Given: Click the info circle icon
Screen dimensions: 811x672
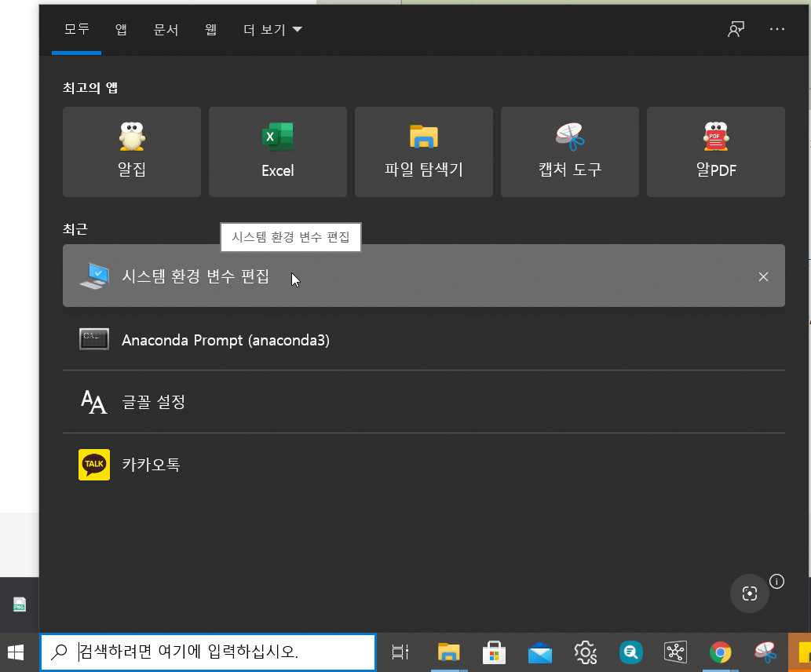Looking at the screenshot, I should click(776, 582).
